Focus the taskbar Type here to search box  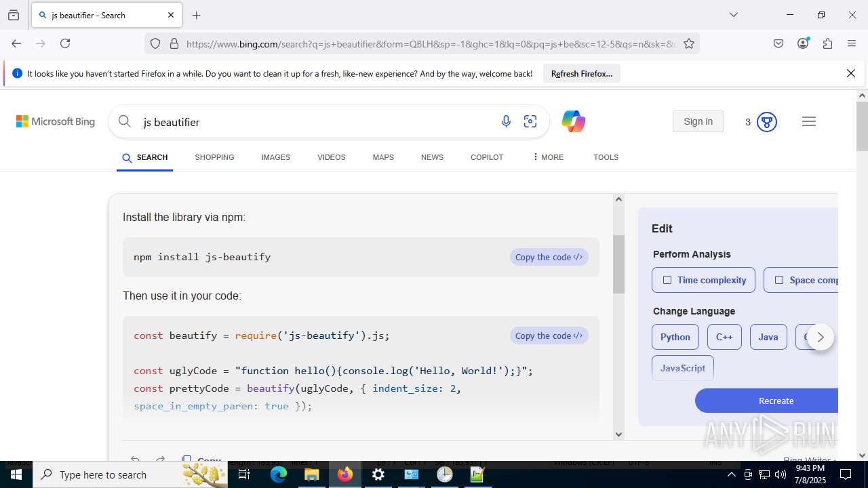[x=131, y=474]
